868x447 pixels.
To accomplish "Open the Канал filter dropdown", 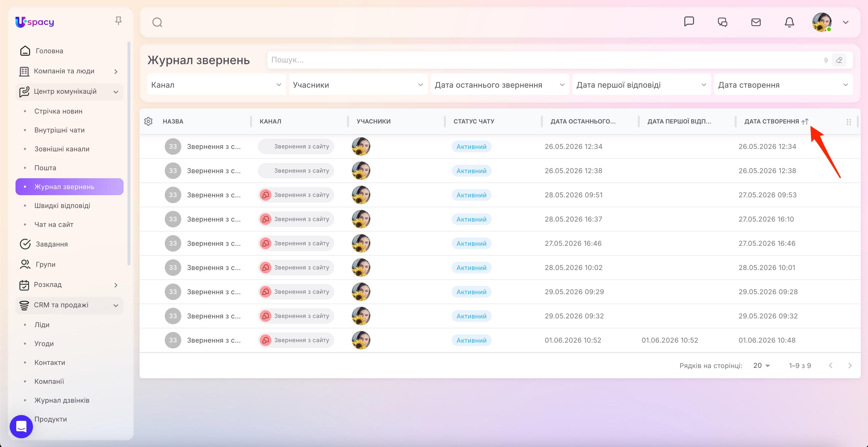I will click(216, 85).
